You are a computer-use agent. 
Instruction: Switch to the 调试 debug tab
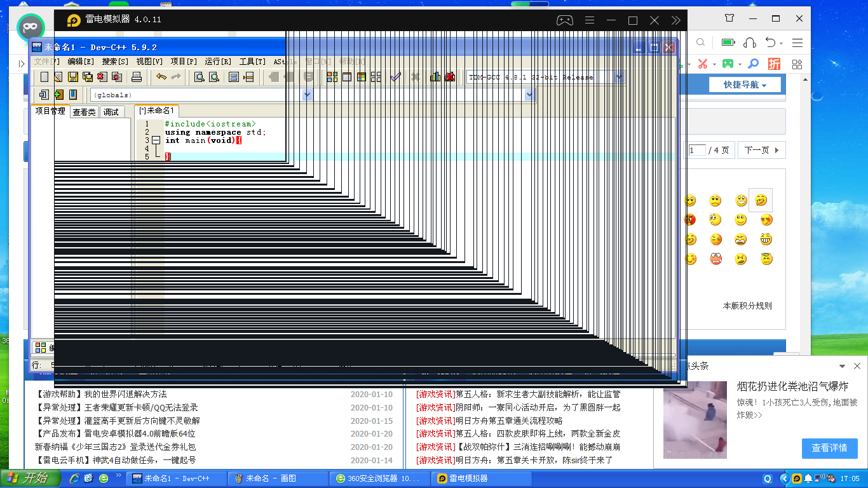pyautogui.click(x=111, y=112)
